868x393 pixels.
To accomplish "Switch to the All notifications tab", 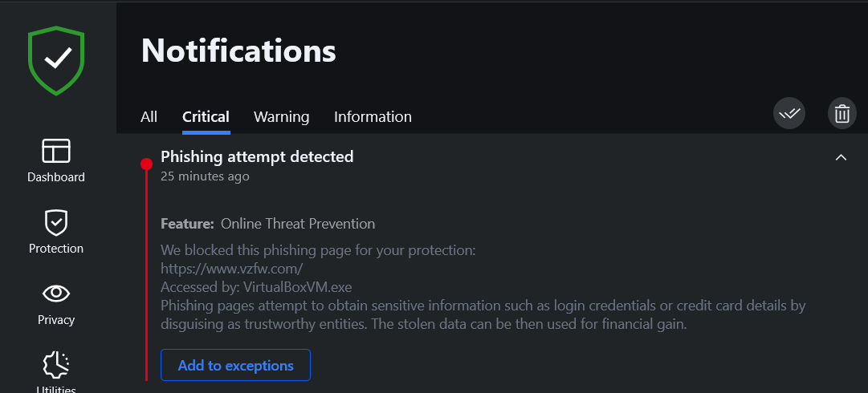I will pyautogui.click(x=149, y=117).
